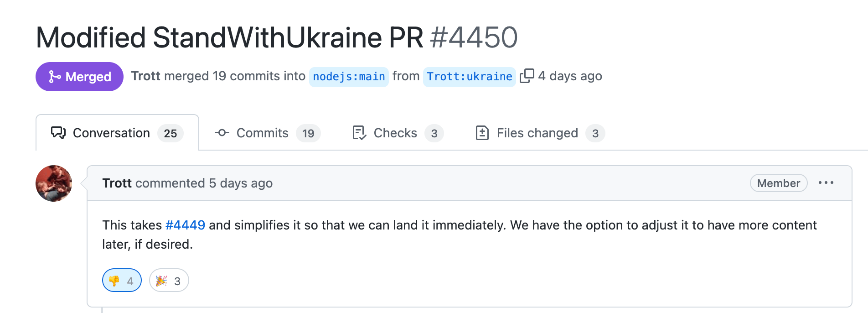Click the Commits tab commit icon
Screen dimensions: 868x313
click(222, 133)
